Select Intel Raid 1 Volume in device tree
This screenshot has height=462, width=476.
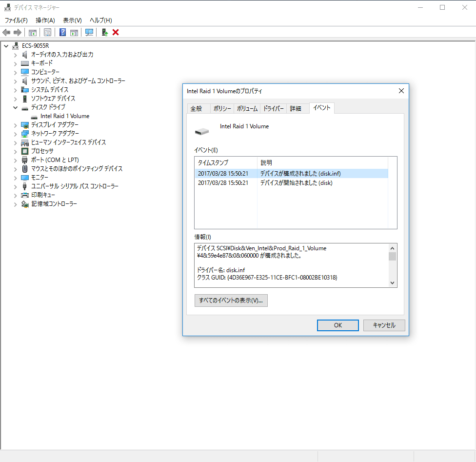point(65,116)
